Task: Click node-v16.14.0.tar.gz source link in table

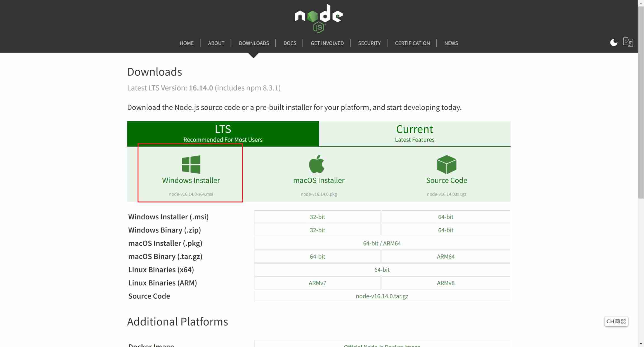Action: point(382,296)
